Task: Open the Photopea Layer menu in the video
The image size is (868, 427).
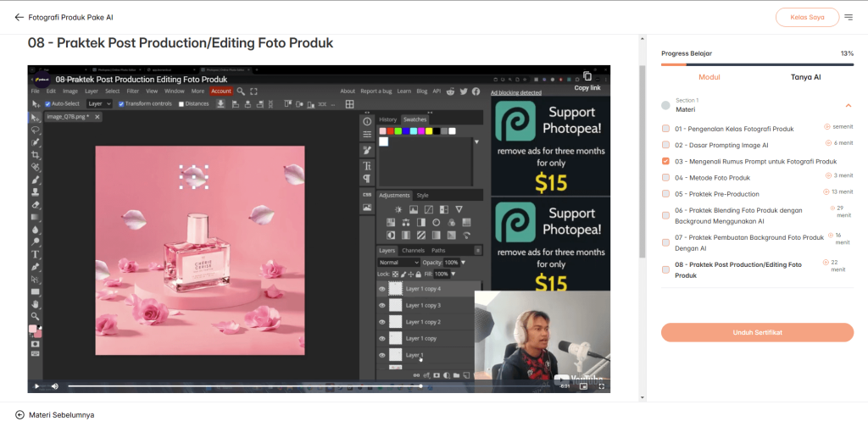Action: (92, 91)
